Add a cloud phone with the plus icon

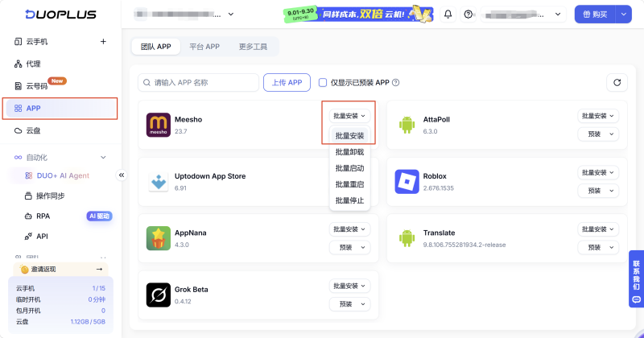(x=103, y=42)
